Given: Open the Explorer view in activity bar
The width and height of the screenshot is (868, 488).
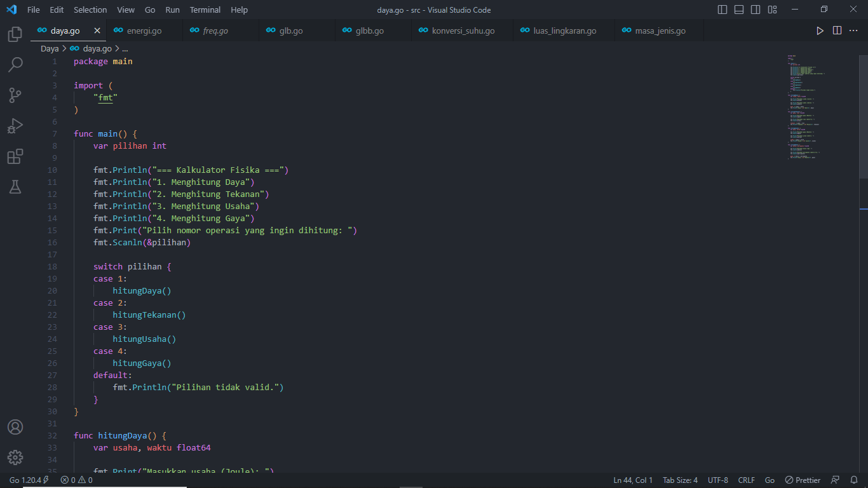Looking at the screenshot, I should pyautogui.click(x=15, y=34).
